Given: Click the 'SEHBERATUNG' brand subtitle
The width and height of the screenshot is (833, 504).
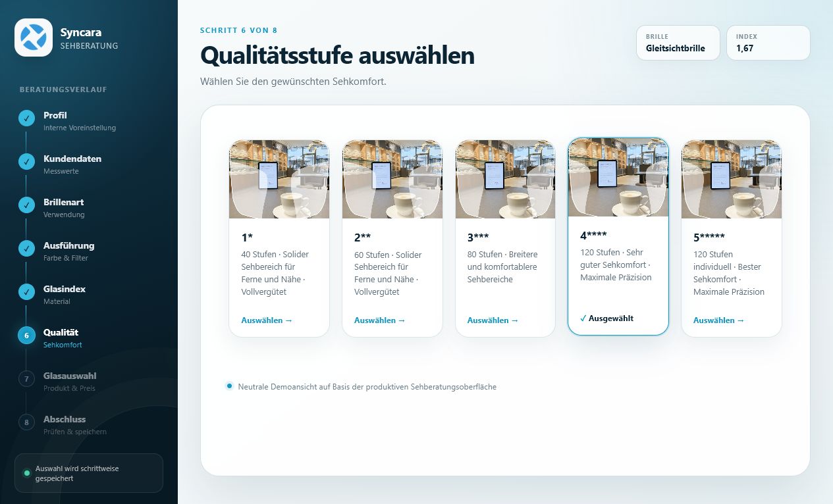Looking at the screenshot, I should tap(89, 46).
